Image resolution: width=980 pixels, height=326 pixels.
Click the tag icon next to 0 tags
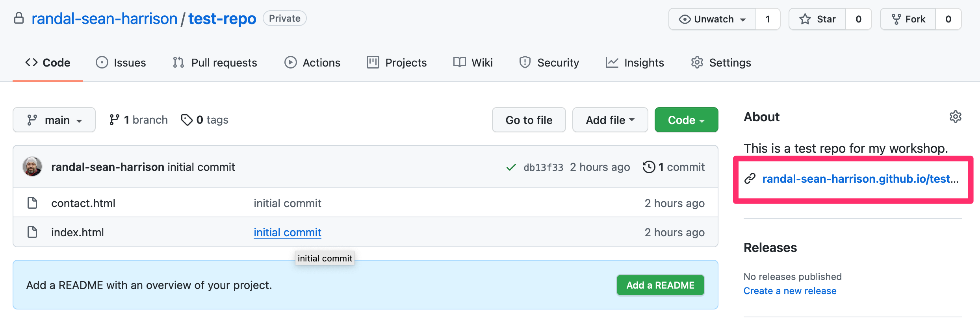coord(186,120)
